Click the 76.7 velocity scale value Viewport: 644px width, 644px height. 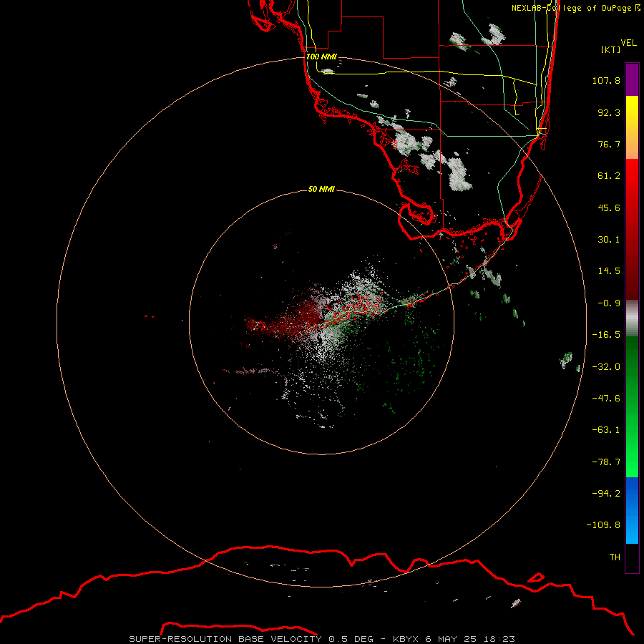click(609, 144)
